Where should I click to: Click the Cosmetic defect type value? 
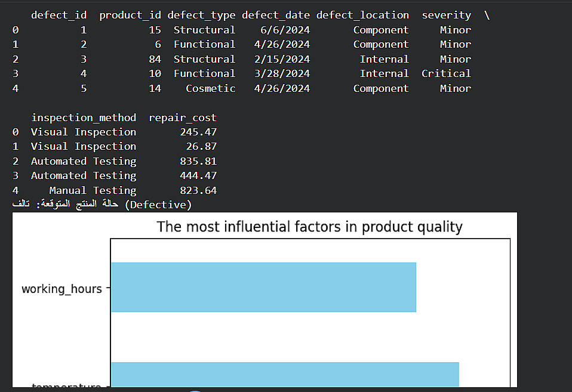210,88
